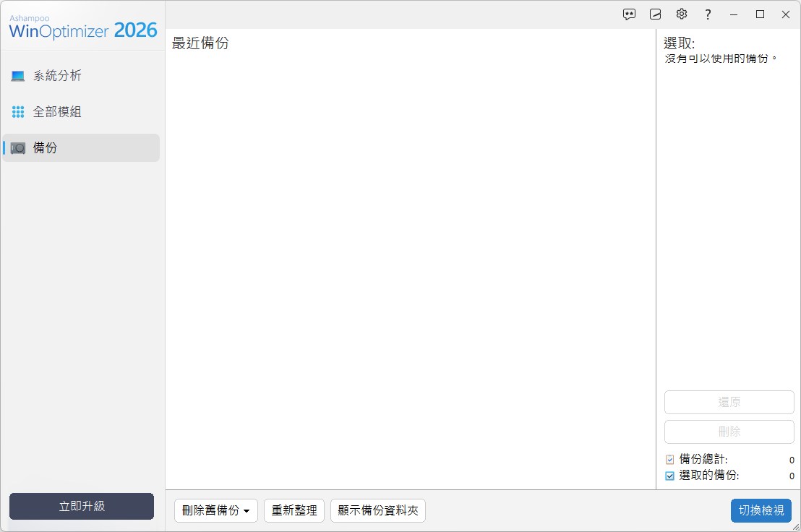
Task: Toggle the 備份總計 checkbox
Action: point(669,460)
